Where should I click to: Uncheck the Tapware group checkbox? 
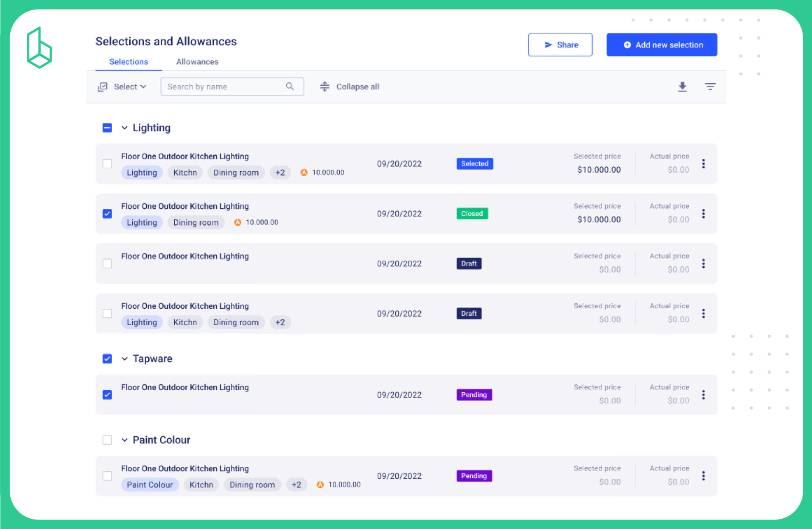tap(107, 359)
